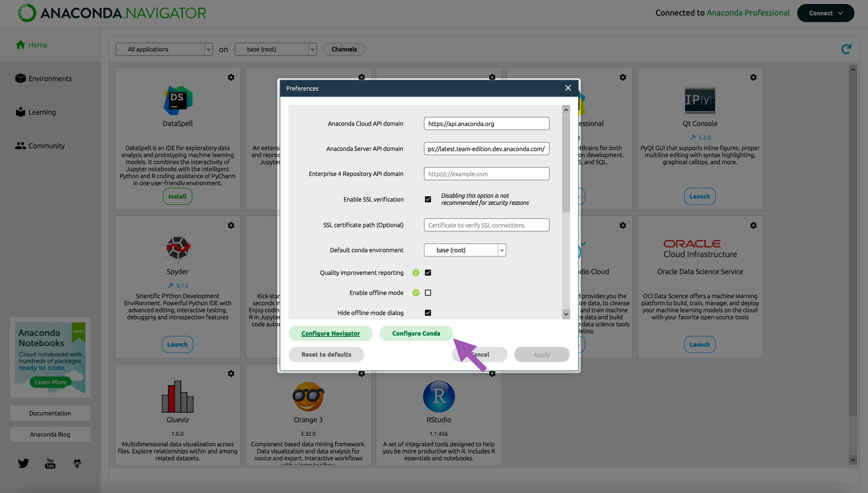Open the Twitter icon link in sidebar

[x=23, y=463]
